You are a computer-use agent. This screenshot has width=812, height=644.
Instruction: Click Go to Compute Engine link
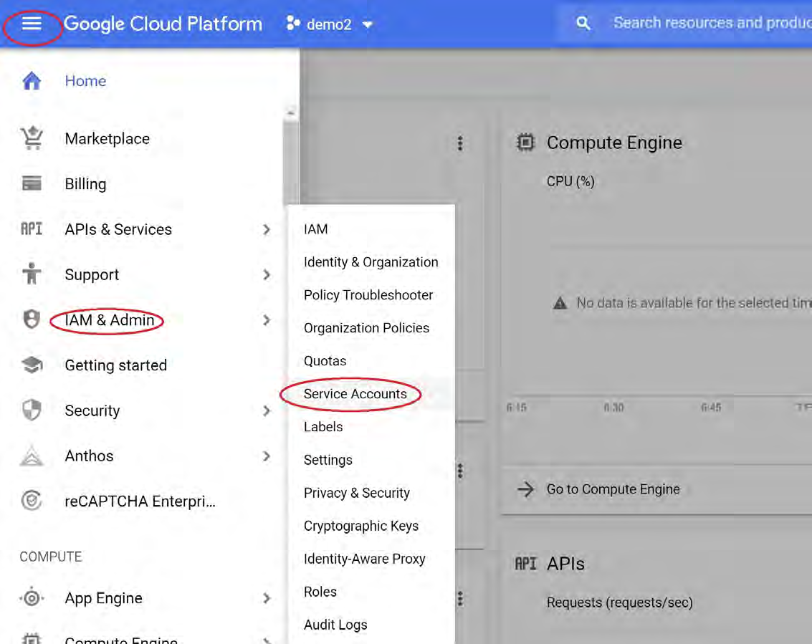click(x=613, y=489)
